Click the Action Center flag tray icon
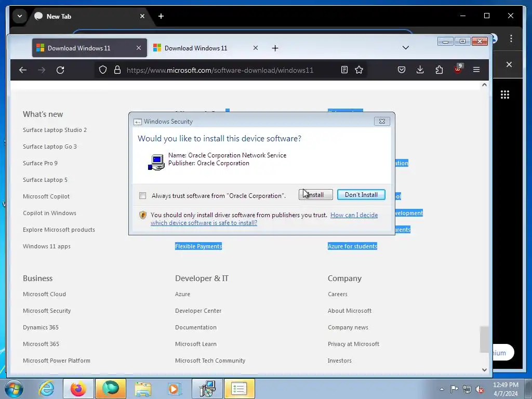The image size is (532, 399). coord(454,389)
